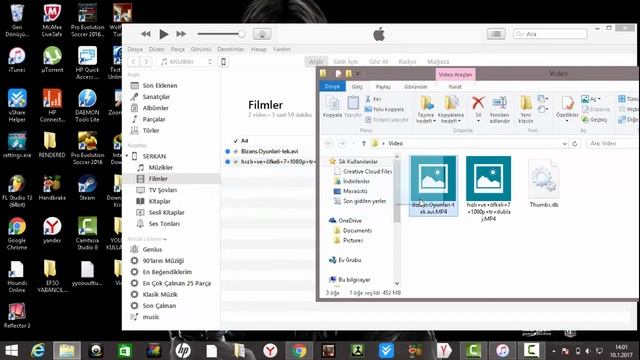The height and width of the screenshot is (360, 640).
Task: Click the Kopyala ribbon icon
Action: (333, 107)
